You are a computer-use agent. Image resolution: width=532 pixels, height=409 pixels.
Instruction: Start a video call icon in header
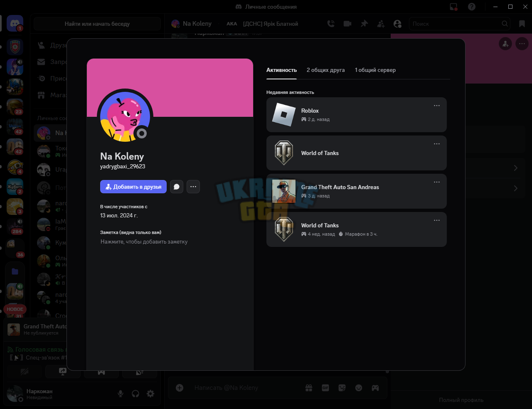point(347,24)
